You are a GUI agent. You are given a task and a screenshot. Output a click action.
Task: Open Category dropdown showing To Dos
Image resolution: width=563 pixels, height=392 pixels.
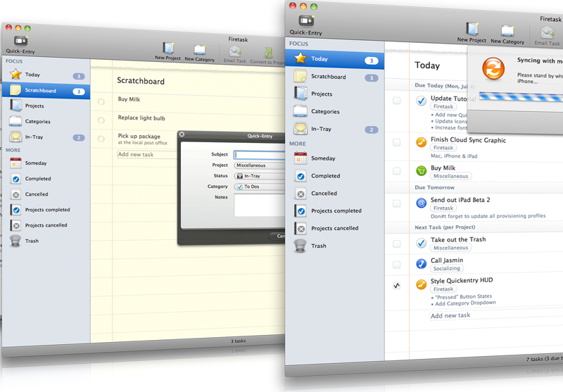260,186
